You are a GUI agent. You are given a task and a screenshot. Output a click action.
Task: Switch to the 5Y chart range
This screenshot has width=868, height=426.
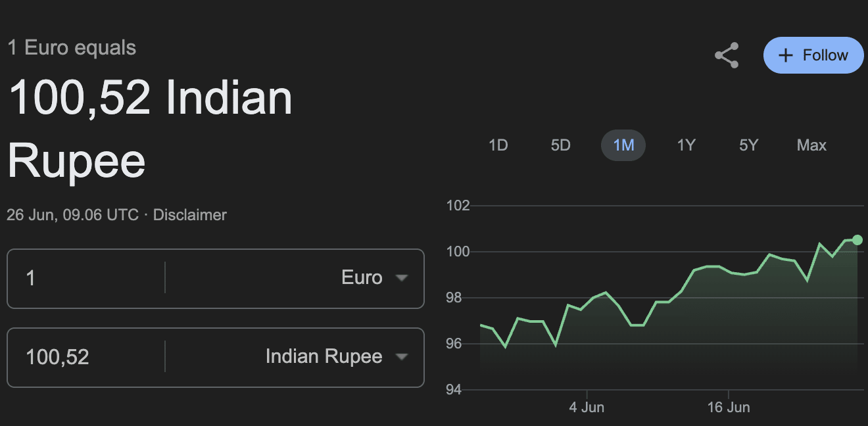(748, 145)
